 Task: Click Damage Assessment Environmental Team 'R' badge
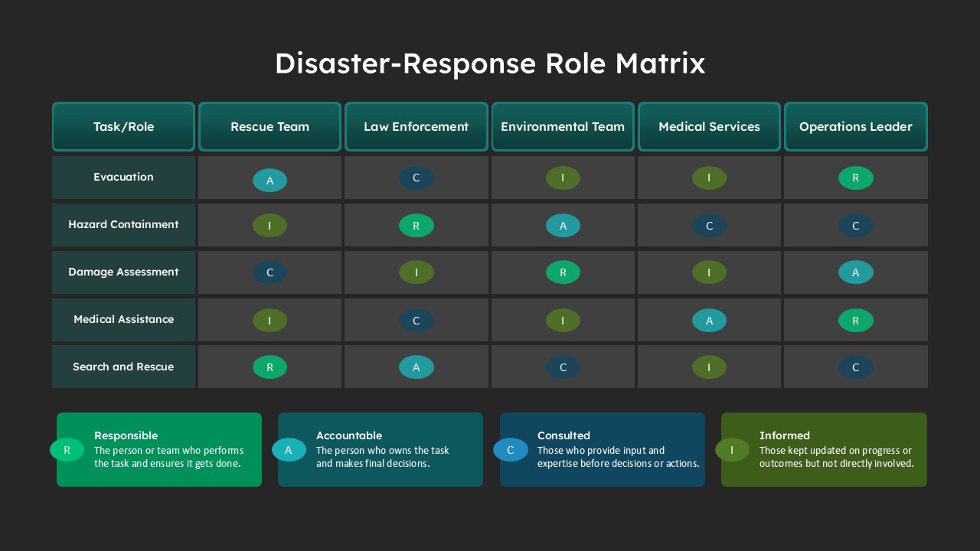coord(563,272)
